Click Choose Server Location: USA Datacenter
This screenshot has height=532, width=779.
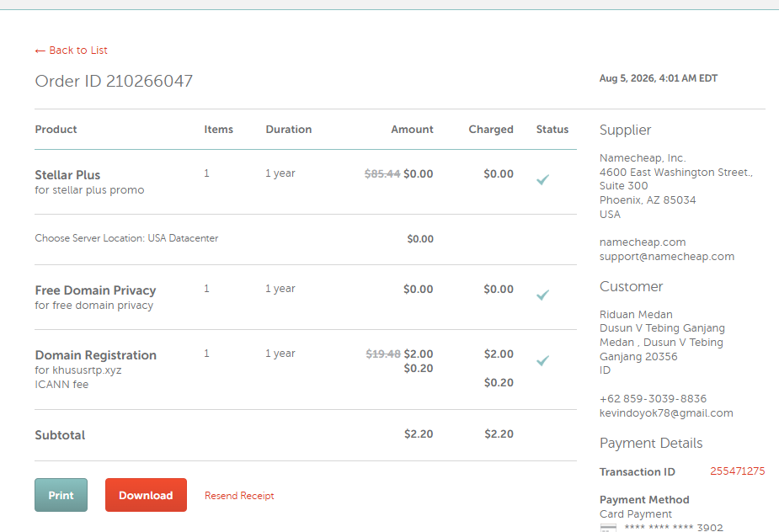coord(126,238)
